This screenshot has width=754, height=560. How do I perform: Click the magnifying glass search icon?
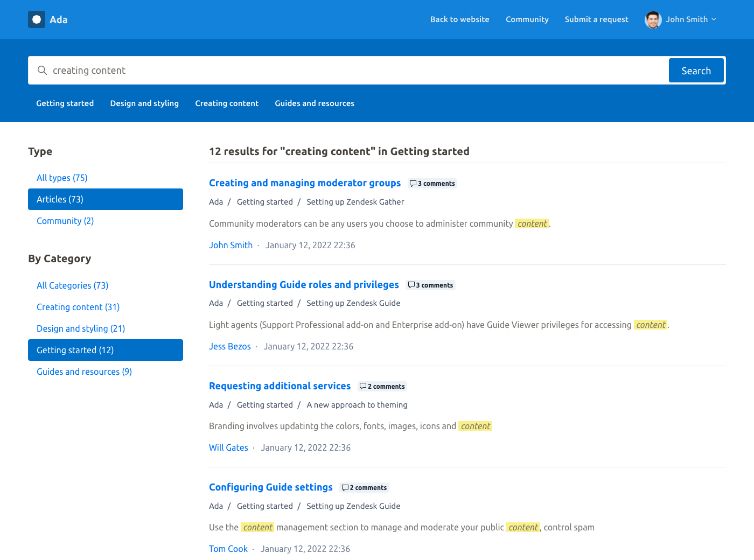pyautogui.click(x=42, y=71)
